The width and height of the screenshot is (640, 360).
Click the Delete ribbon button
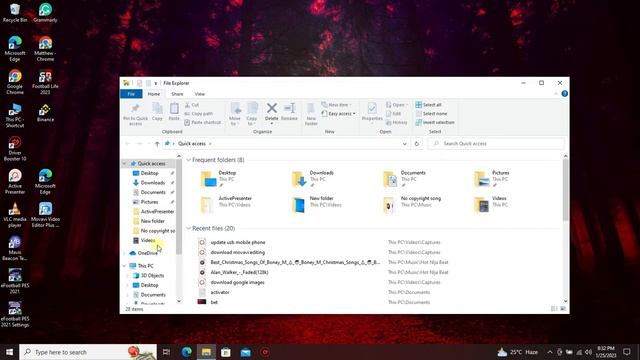[271, 113]
